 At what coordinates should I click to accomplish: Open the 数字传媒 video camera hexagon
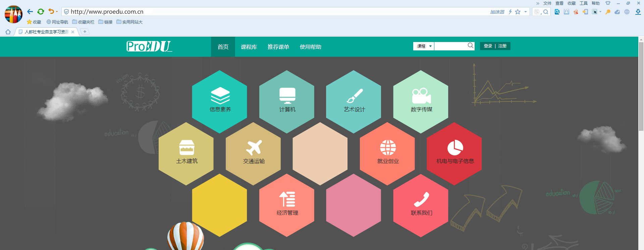point(421,101)
